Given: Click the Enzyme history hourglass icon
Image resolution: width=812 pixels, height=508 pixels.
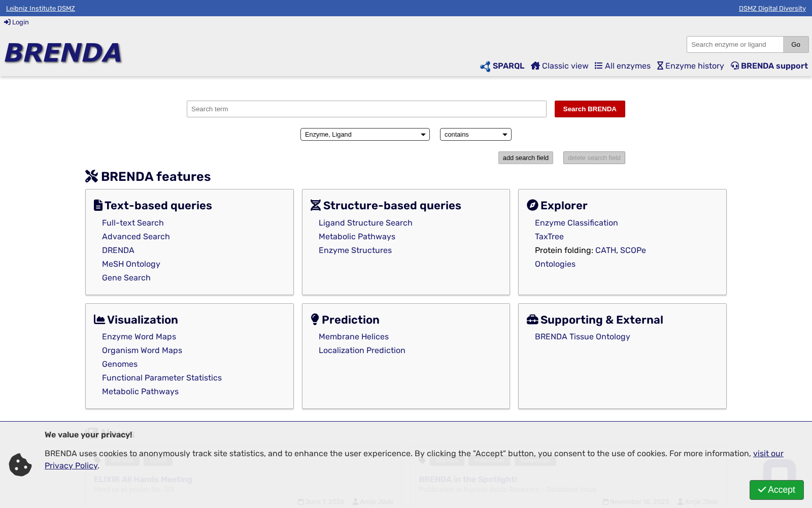Looking at the screenshot, I should 660,66.
